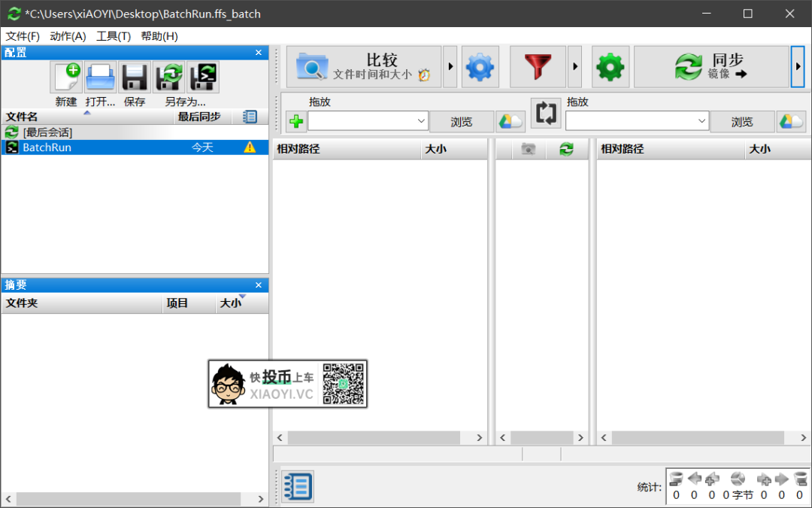
Task: Click the FreeFileSync title bar icon
Action: pos(14,14)
